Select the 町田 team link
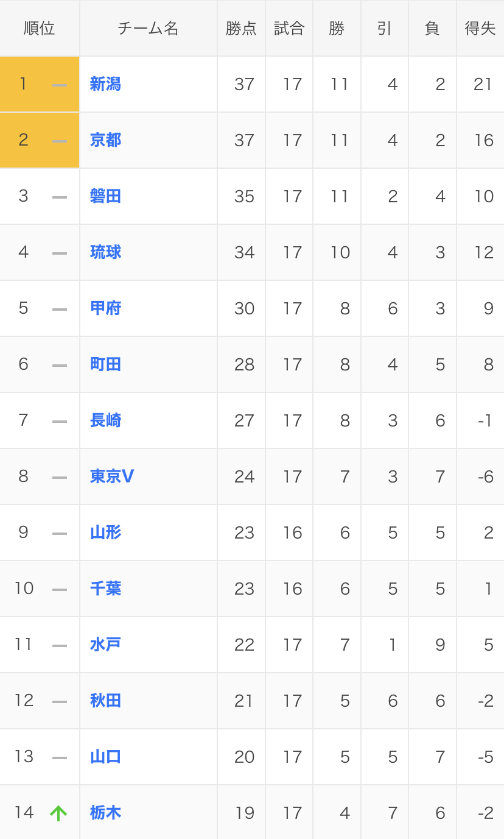This screenshot has width=504, height=839. tap(105, 364)
